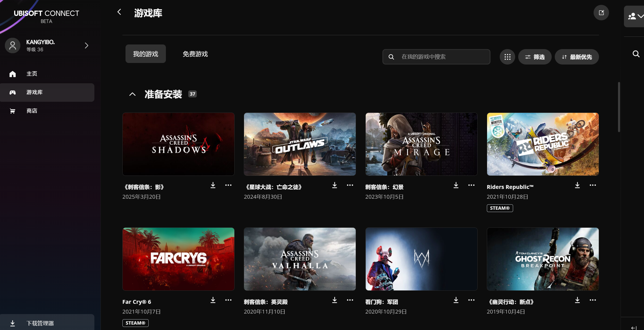Click the magnifier icon in the right sidebar
The height and width of the screenshot is (330, 644).
[x=636, y=54]
